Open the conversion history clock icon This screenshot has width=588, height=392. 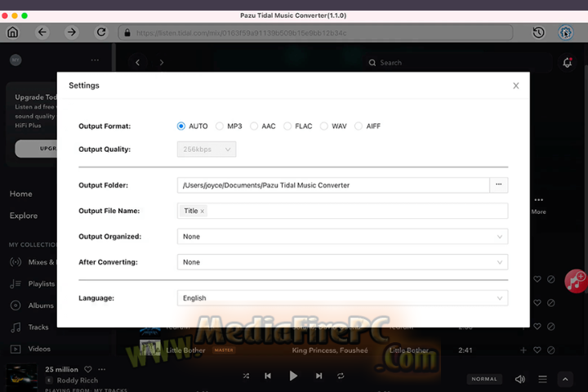(538, 33)
